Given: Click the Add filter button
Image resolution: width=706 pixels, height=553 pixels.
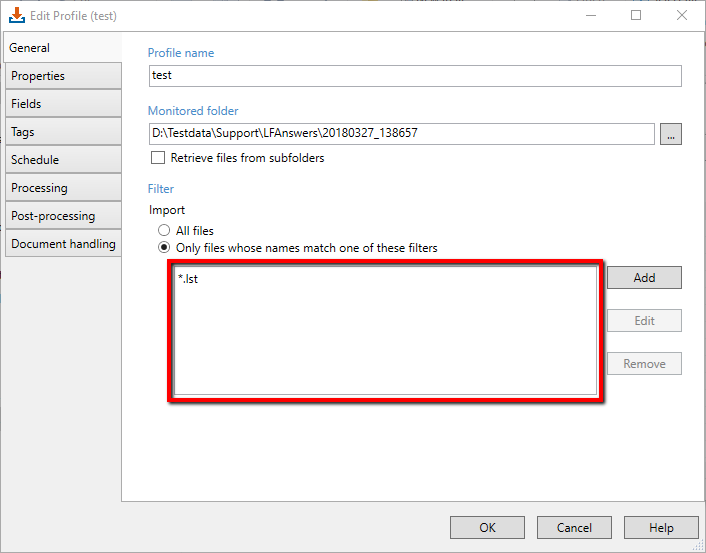Looking at the screenshot, I should pos(644,277).
